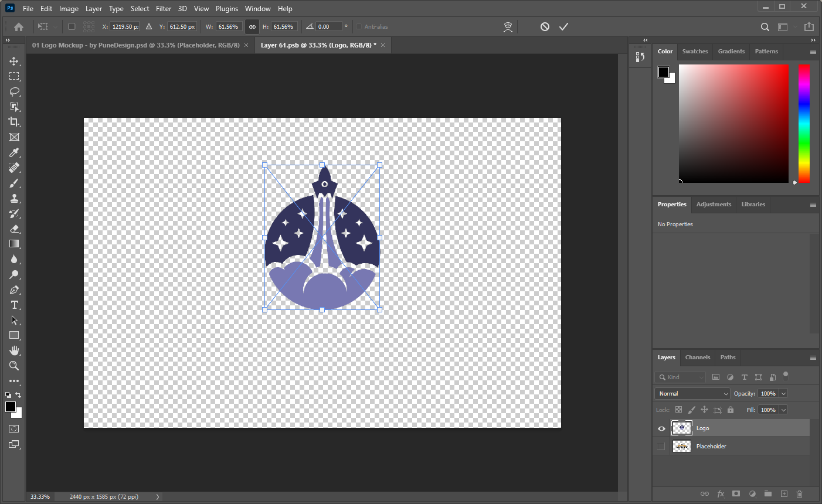Select the Brush tool
The image size is (822, 504).
(x=14, y=183)
